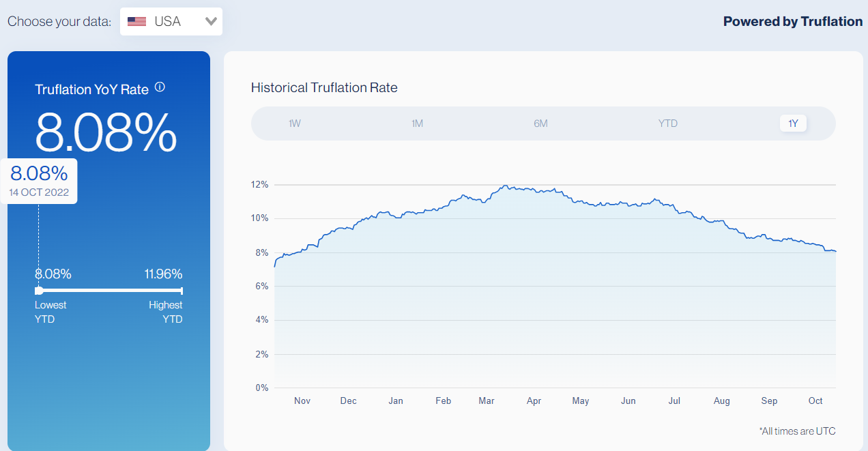868x451 pixels.
Task: Click the 6% y-axis label
Action: coord(262,287)
